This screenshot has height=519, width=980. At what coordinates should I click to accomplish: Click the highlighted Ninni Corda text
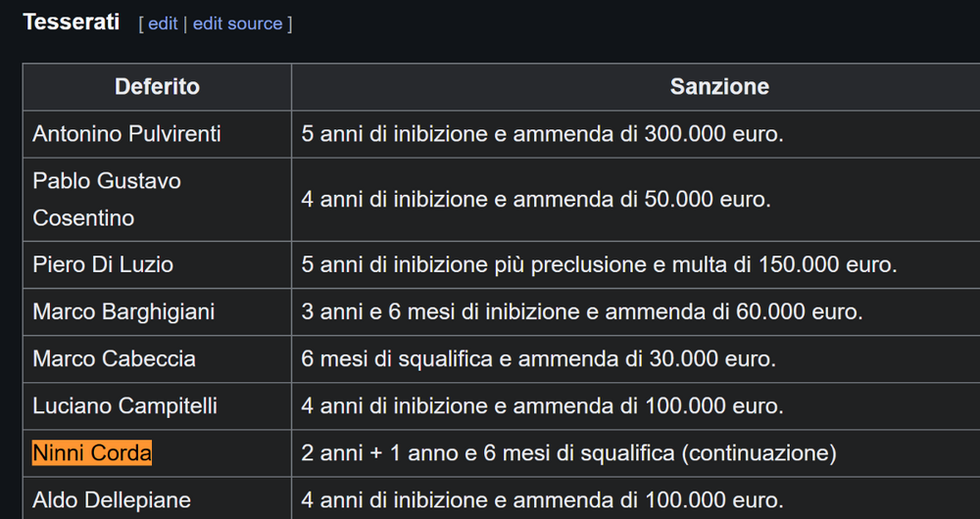(x=92, y=452)
